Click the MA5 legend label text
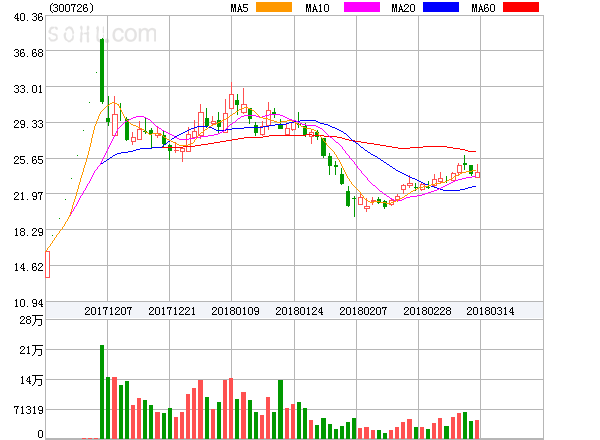600x440 pixels. point(240,8)
